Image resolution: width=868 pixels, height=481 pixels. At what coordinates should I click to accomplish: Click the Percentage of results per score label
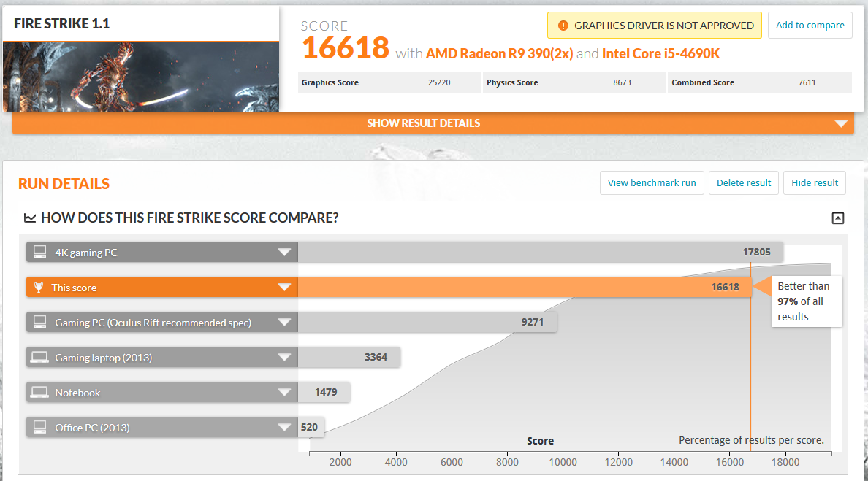(x=751, y=440)
